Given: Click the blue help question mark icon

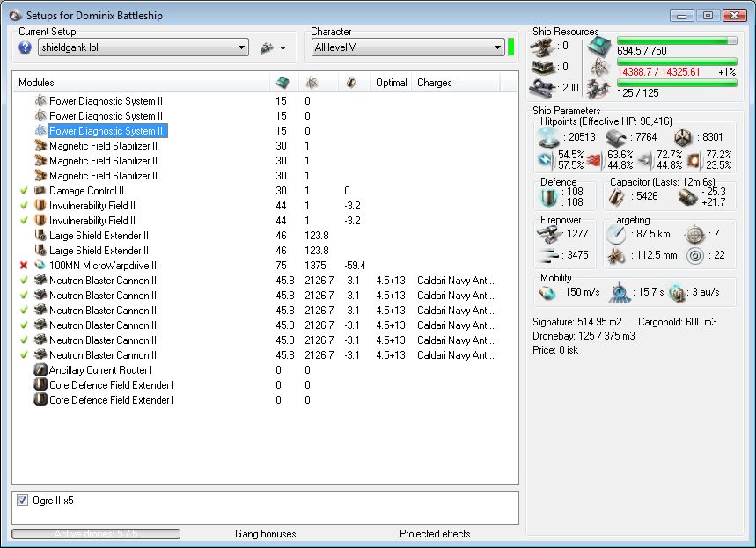Looking at the screenshot, I should click(x=25, y=47).
